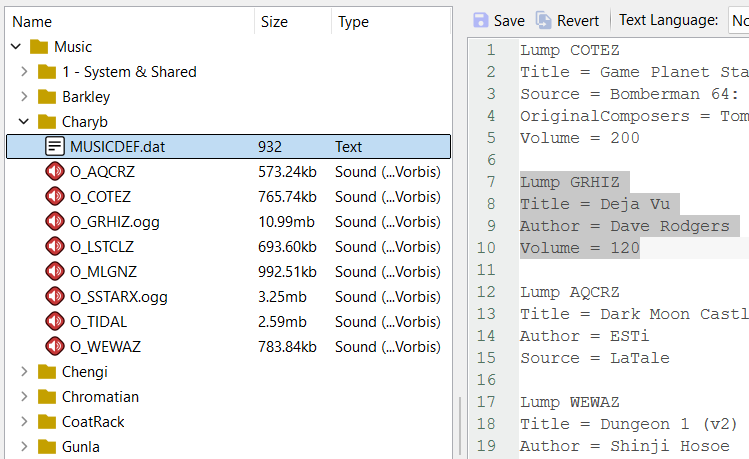Click O_TIDAL's 'Sound (...Vorbis)' type cell
This screenshot has height=459, width=749.
pos(387,321)
